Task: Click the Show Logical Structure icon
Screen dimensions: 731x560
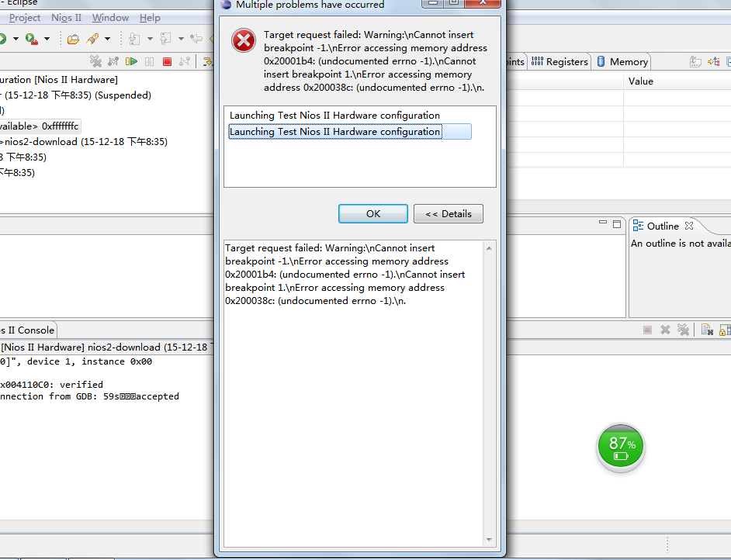Action: click(x=713, y=61)
